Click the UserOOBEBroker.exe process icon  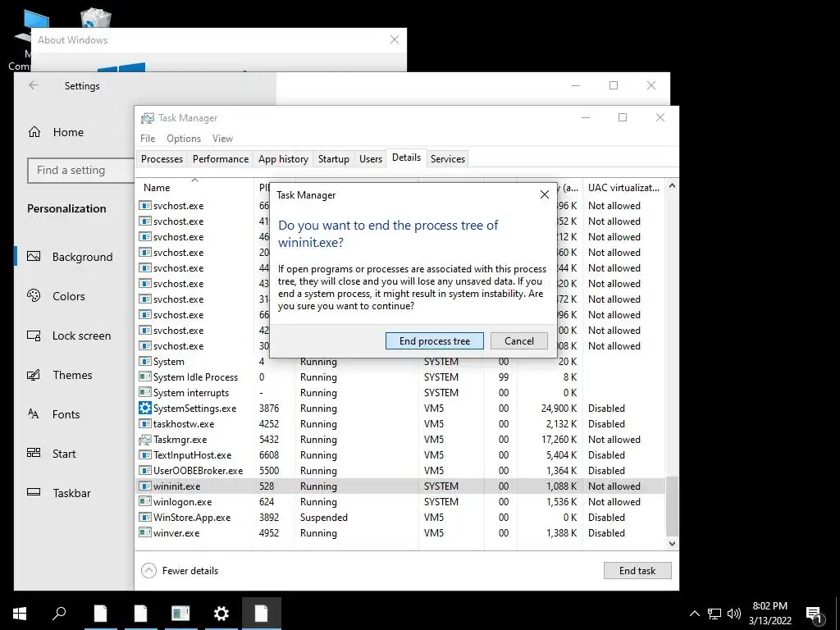point(144,470)
